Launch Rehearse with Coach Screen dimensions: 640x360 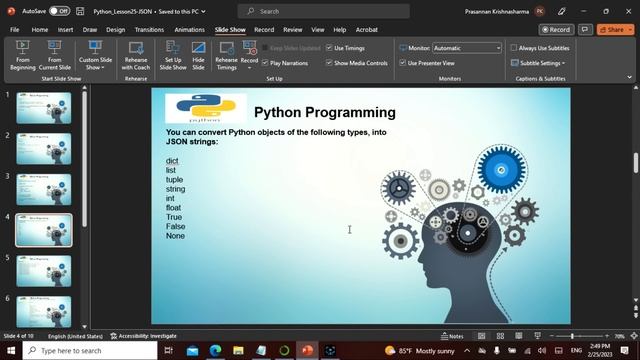pyautogui.click(x=136, y=56)
